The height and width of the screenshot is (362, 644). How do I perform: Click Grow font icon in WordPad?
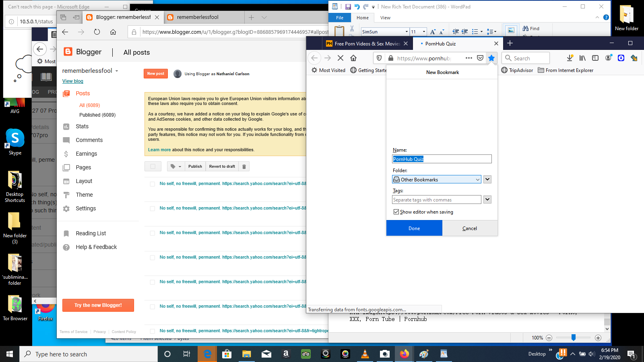433,31
